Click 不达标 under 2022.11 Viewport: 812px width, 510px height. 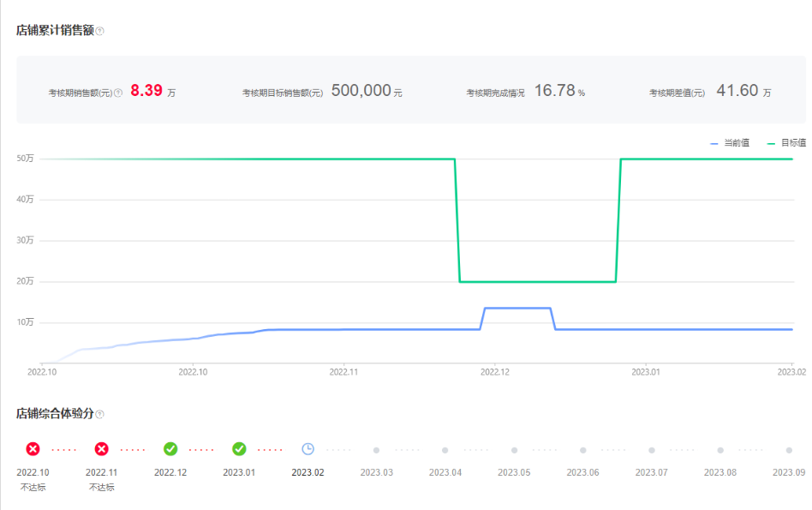point(101,487)
